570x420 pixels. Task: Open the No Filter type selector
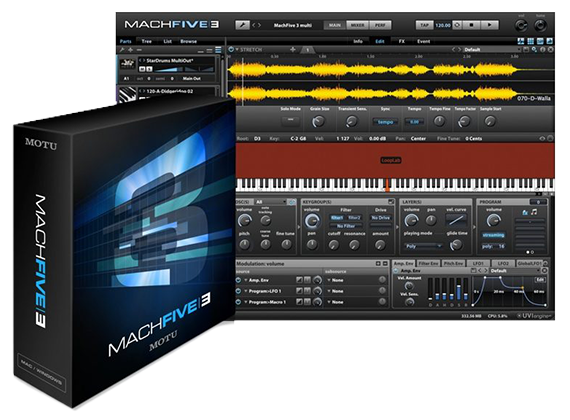tap(345, 226)
